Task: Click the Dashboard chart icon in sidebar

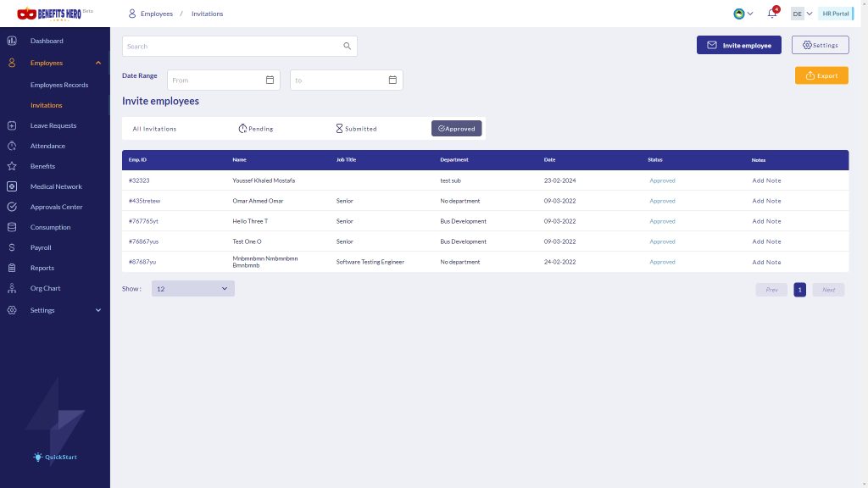Action: click(12, 41)
